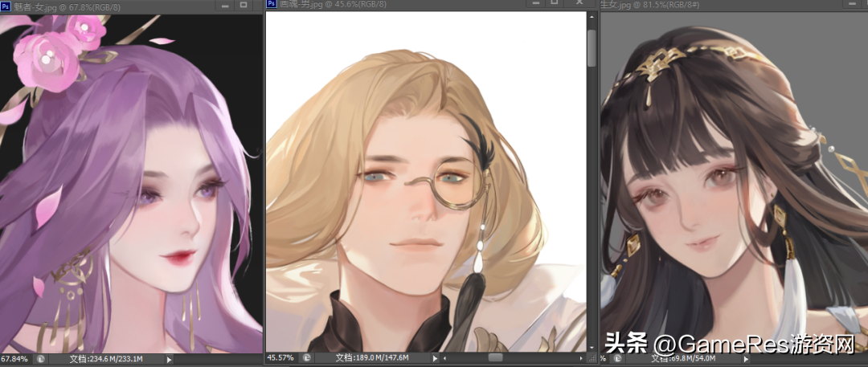
Task: Click status icon beside 45.57% zoom field
Action: [x=307, y=357]
